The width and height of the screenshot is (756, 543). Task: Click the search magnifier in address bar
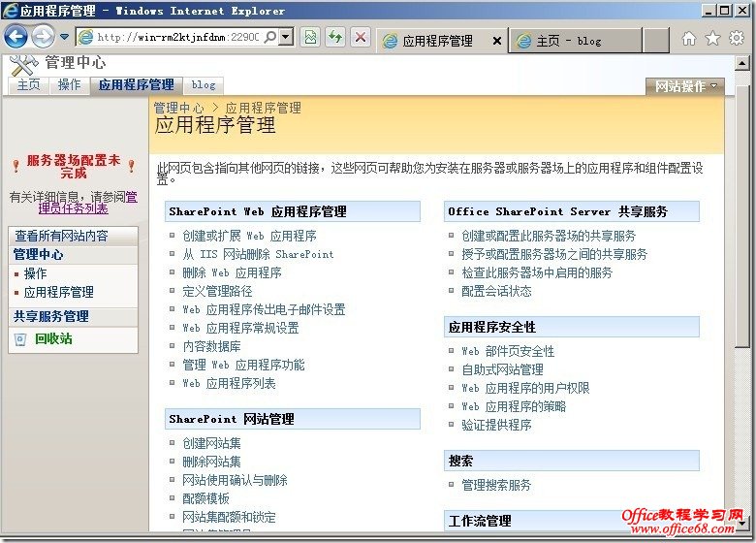[270, 37]
